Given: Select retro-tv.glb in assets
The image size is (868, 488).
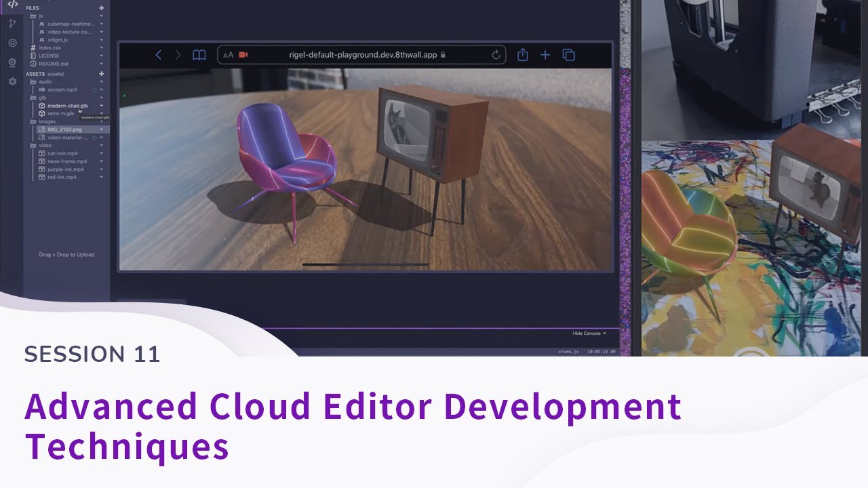Looking at the screenshot, I should click(x=61, y=113).
